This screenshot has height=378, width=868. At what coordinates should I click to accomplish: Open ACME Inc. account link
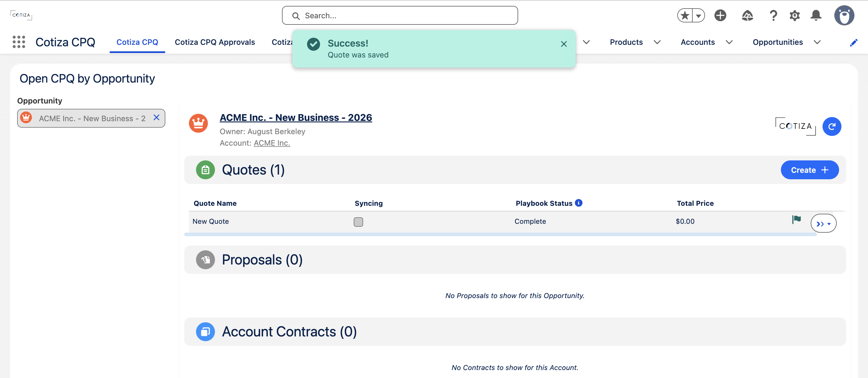point(272,143)
